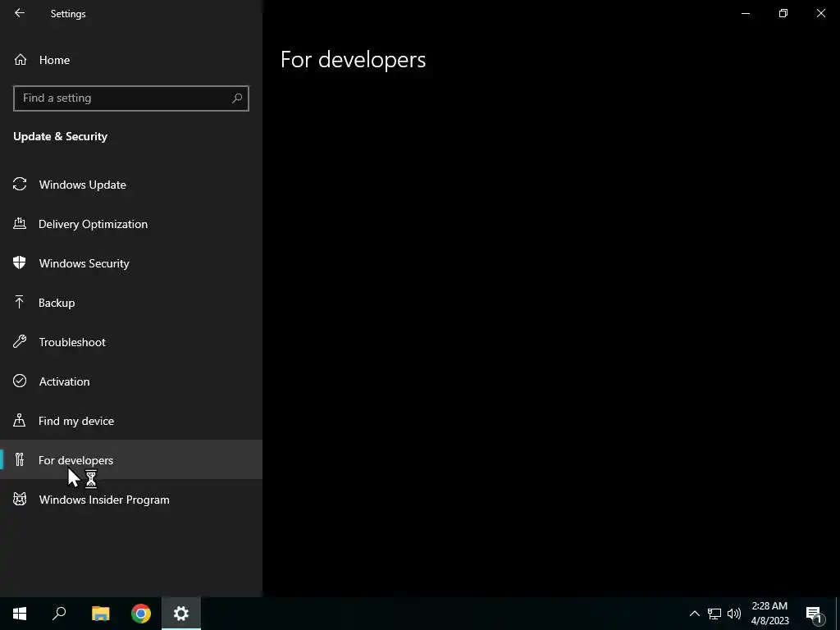Image resolution: width=840 pixels, height=630 pixels.
Task: Launch File Explorer from taskbar
Action: tap(100, 614)
